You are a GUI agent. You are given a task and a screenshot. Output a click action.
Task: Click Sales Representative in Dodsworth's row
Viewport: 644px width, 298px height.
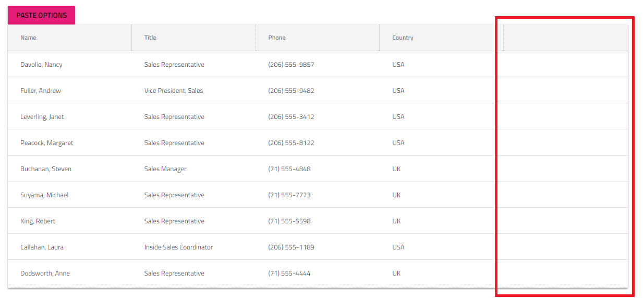(174, 273)
